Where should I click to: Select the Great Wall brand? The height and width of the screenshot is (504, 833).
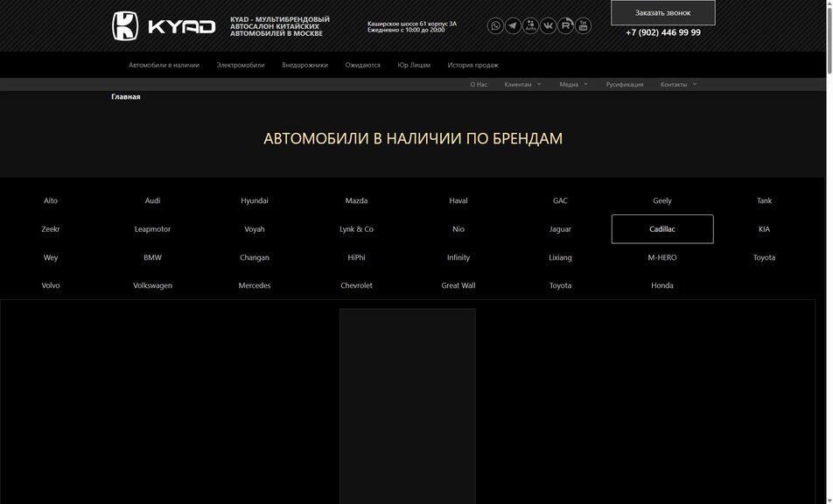458,286
